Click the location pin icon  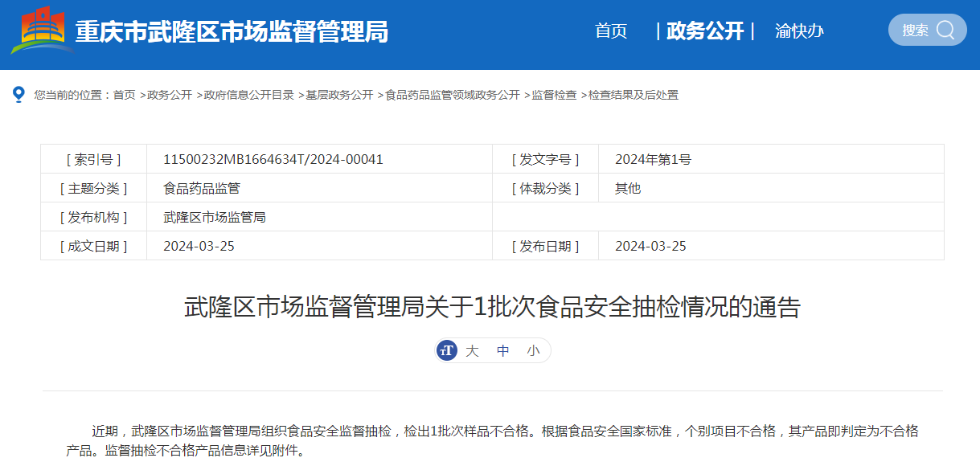tap(19, 95)
